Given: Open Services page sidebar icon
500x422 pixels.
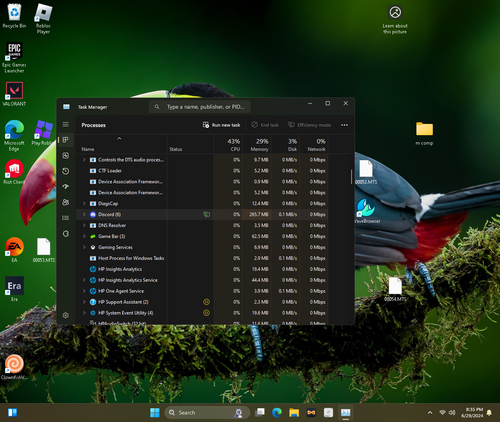Looking at the screenshot, I should pos(66,233).
